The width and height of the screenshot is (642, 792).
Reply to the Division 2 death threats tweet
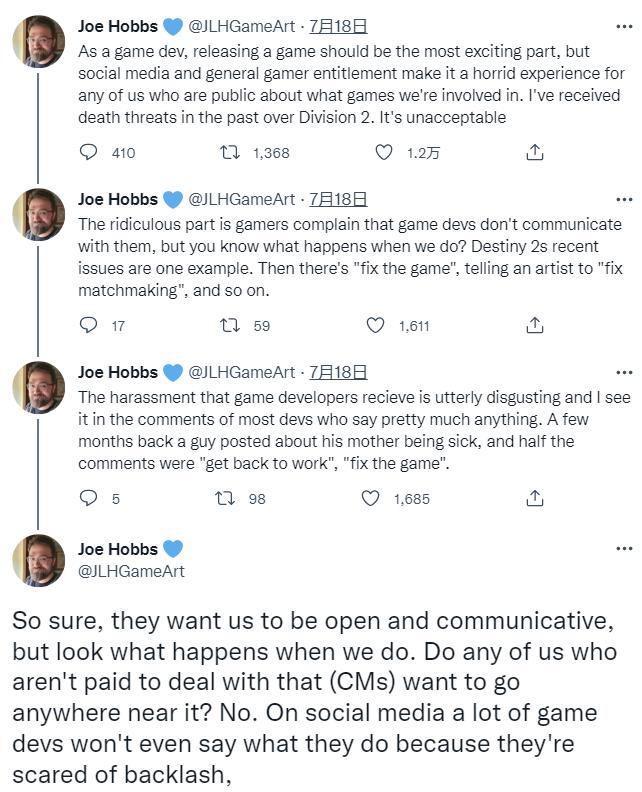(89, 153)
